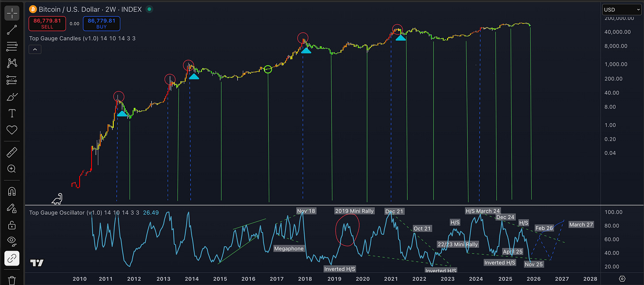This screenshot has height=285, width=644.
Task: Open the heart icons menu
Action: (12, 130)
